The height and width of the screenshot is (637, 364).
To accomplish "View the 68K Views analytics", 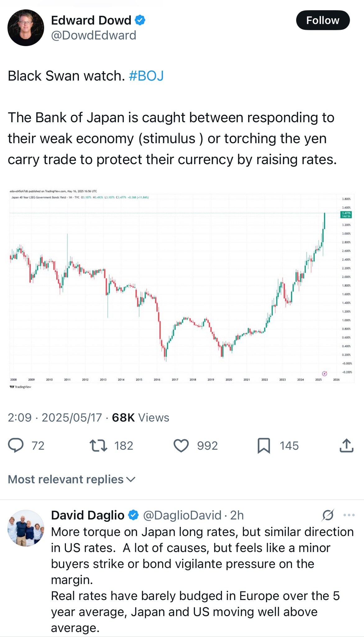I will click(141, 417).
